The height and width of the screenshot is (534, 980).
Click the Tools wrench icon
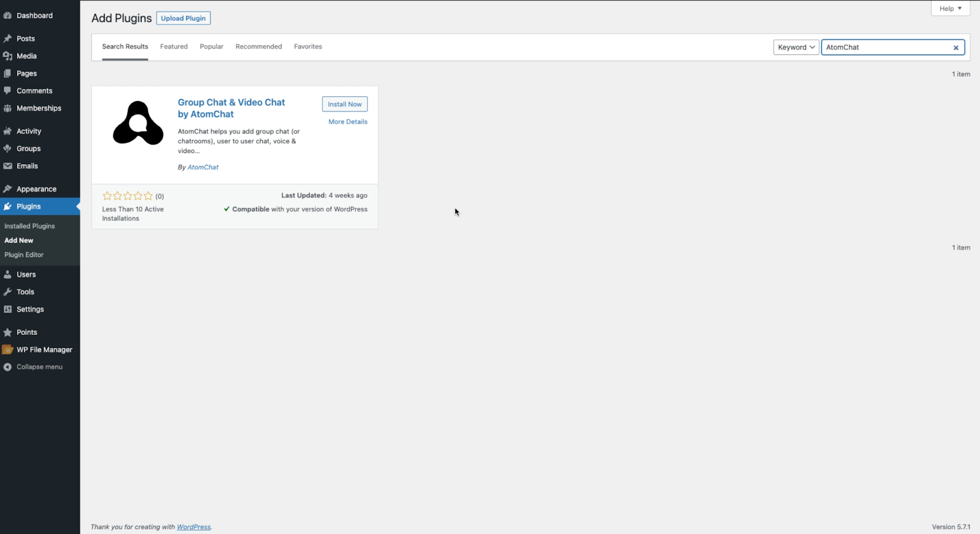[7, 292]
